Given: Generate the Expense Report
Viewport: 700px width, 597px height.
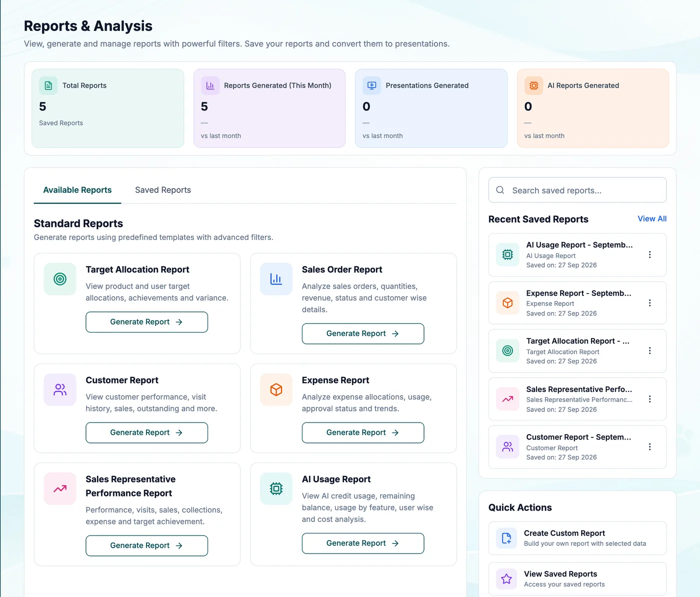Looking at the screenshot, I should 363,432.
